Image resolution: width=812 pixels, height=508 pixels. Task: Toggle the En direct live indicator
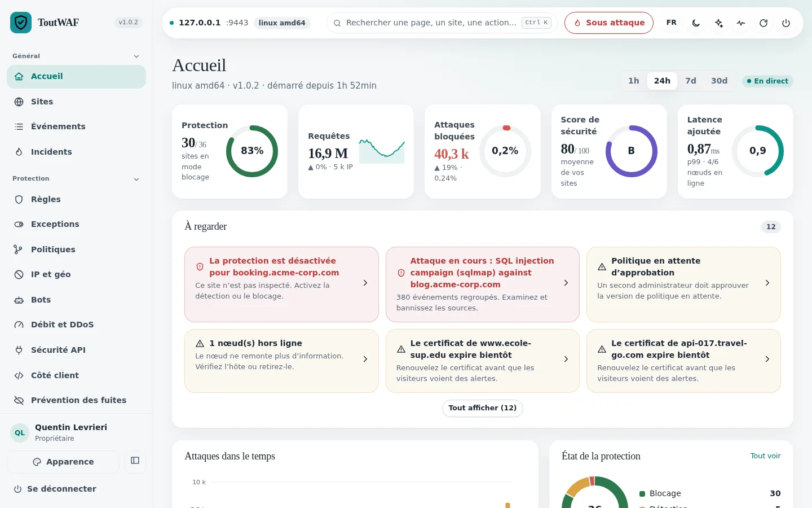click(x=767, y=81)
